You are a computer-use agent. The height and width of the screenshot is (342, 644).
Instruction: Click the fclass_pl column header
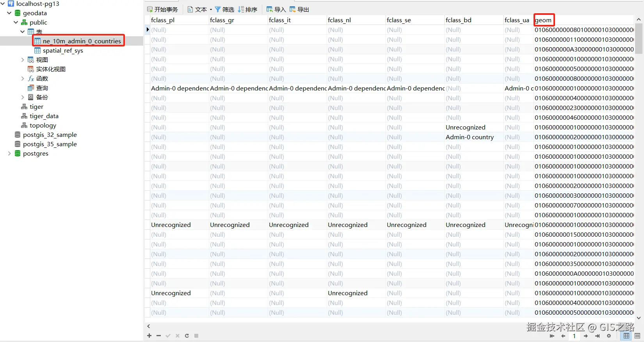pos(179,20)
